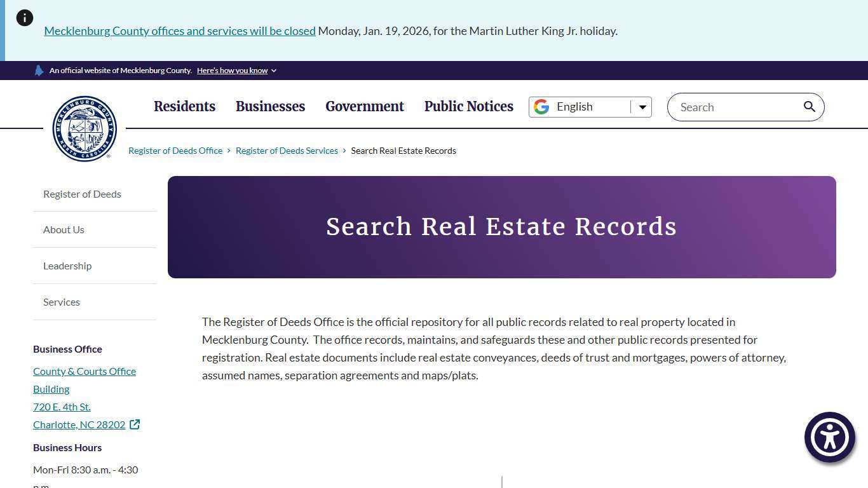Open the Public Notices menu
868x488 pixels.
coord(468,106)
